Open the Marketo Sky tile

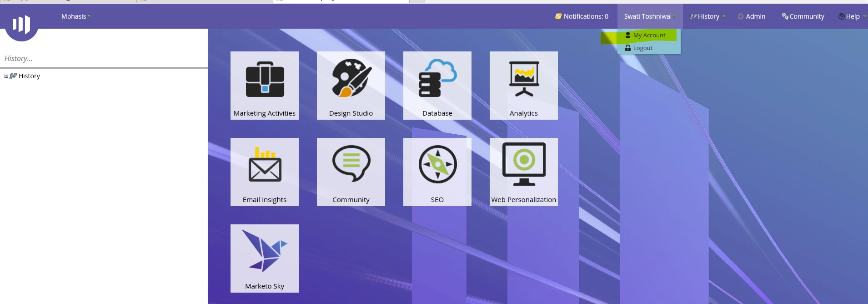point(265,258)
